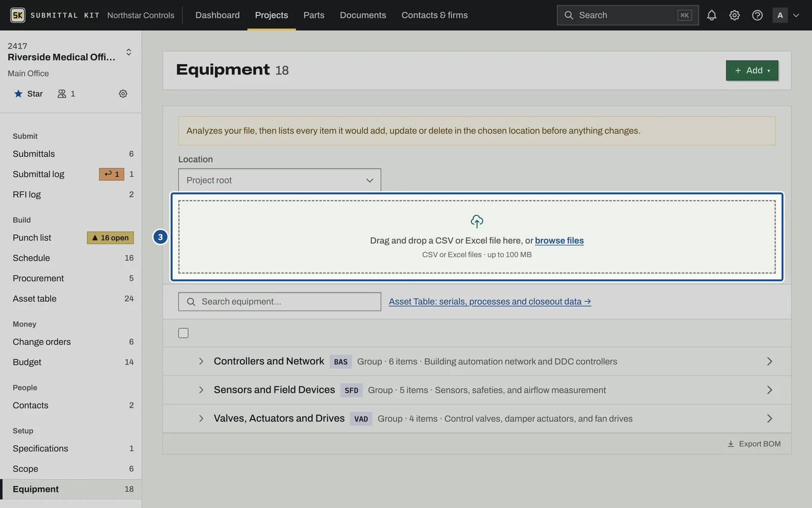Expand the Controllers and Network group

tap(201, 361)
